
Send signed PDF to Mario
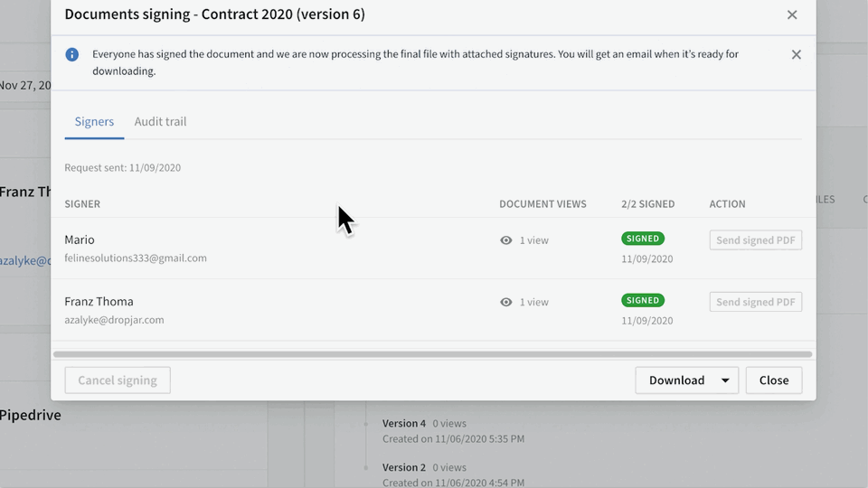(x=756, y=240)
